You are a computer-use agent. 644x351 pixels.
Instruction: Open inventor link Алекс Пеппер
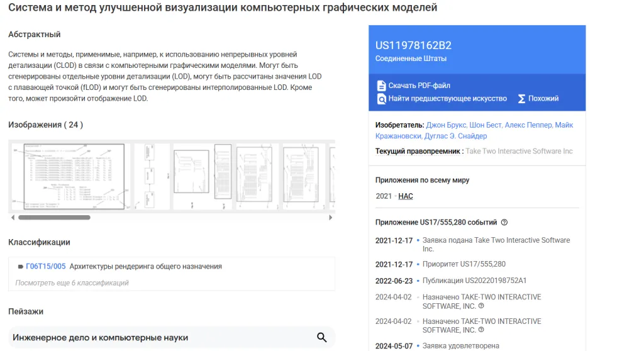click(527, 125)
